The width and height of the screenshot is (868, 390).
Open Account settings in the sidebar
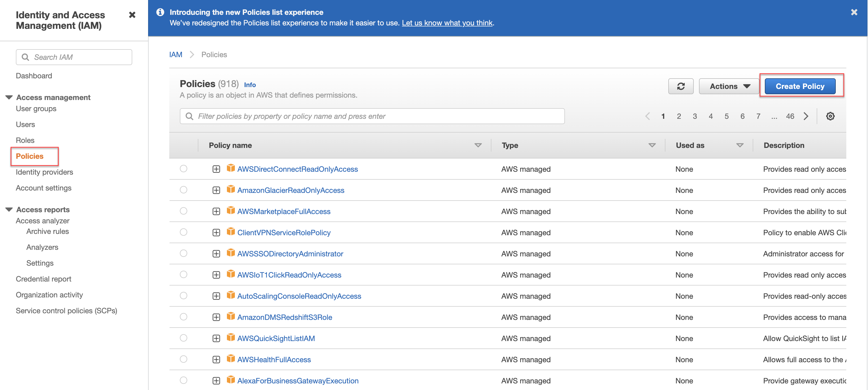coord(43,188)
